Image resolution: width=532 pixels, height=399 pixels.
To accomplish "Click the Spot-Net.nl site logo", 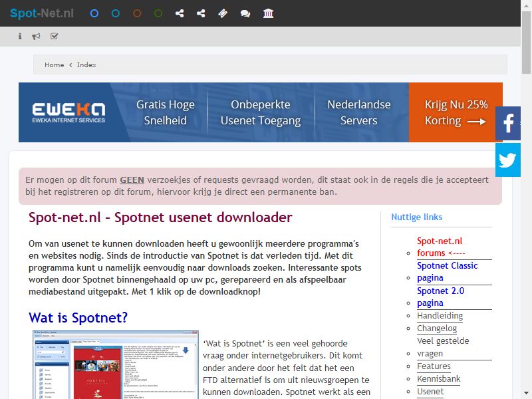I will coord(42,13).
